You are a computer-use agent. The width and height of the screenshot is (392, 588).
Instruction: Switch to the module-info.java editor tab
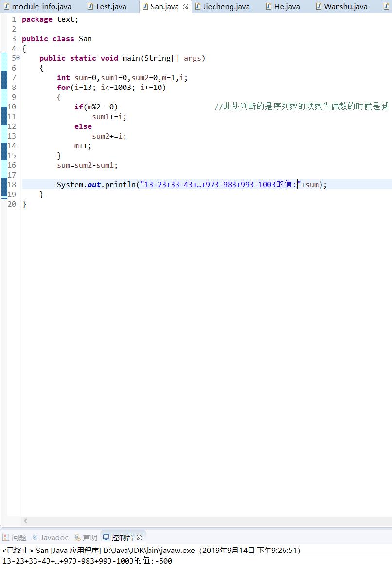(x=37, y=7)
